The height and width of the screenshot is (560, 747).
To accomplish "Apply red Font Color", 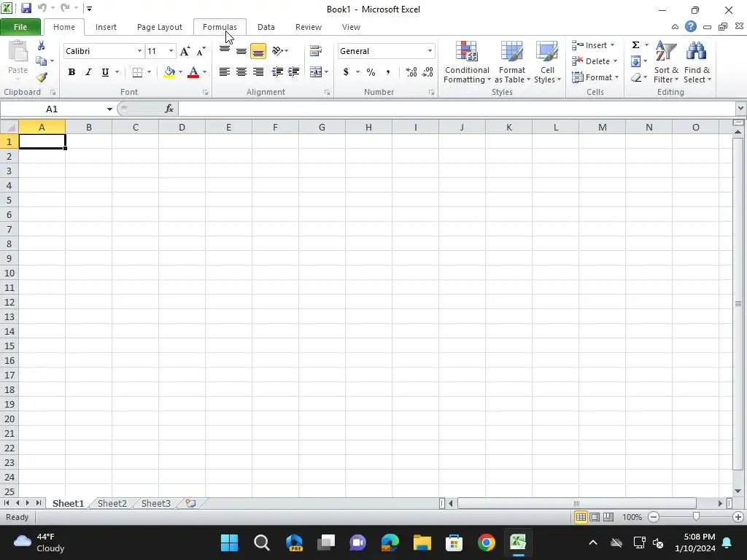I will [193, 72].
